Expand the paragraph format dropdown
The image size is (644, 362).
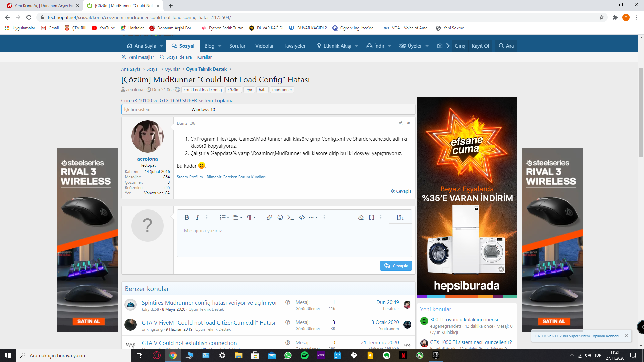coord(251,217)
